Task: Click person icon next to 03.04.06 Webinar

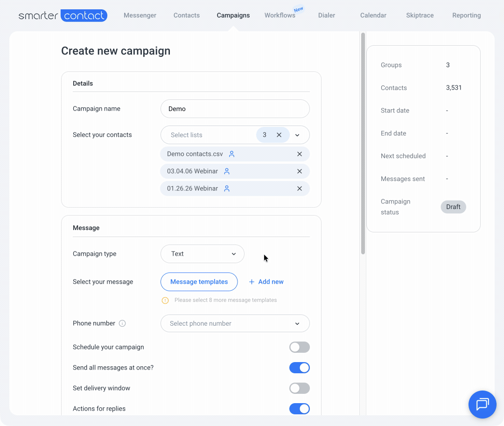Action: pyautogui.click(x=227, y=171)
